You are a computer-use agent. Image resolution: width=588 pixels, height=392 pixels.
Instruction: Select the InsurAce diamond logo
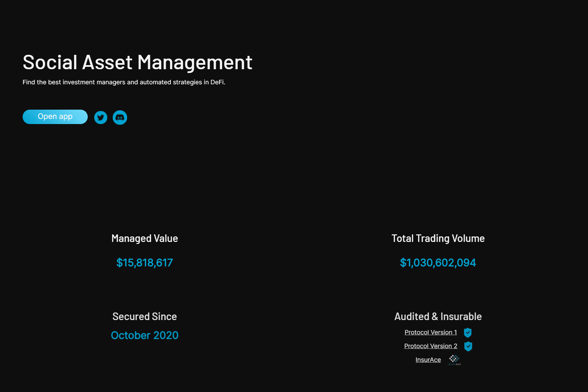tap(454, 359)
